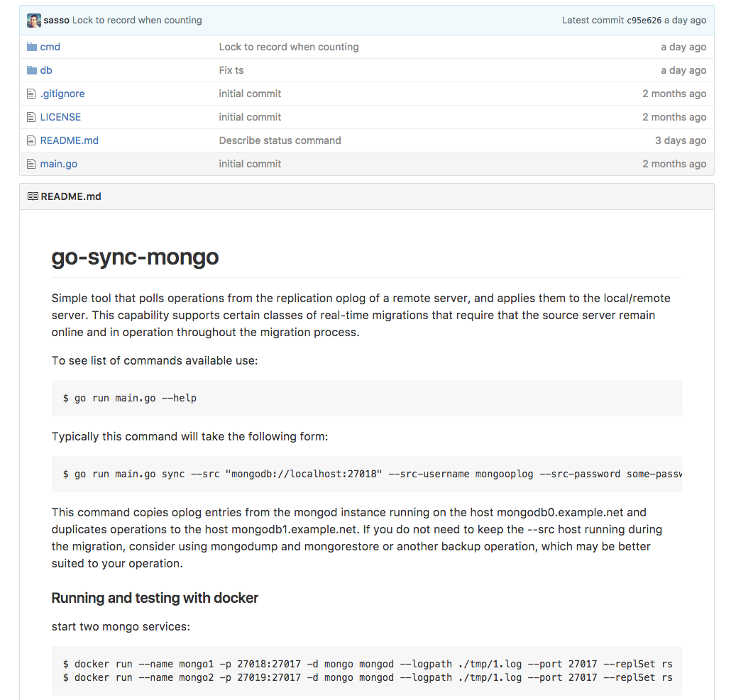Click the sasso username
Viewport: 731px width, 700px height.
58,20
